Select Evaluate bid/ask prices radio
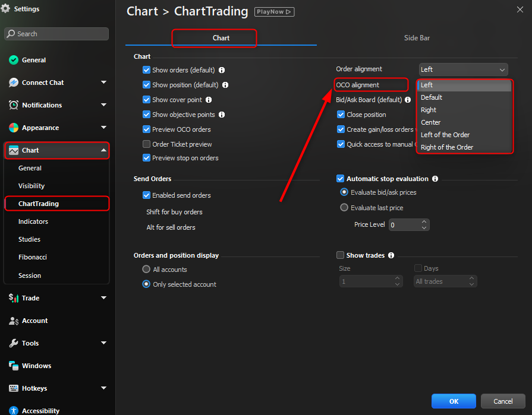 344,192
